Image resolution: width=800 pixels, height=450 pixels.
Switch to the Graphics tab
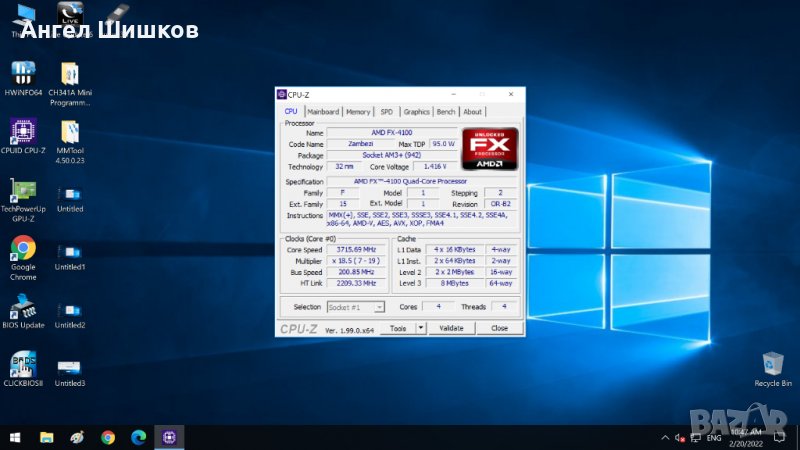tap(417, 112)
